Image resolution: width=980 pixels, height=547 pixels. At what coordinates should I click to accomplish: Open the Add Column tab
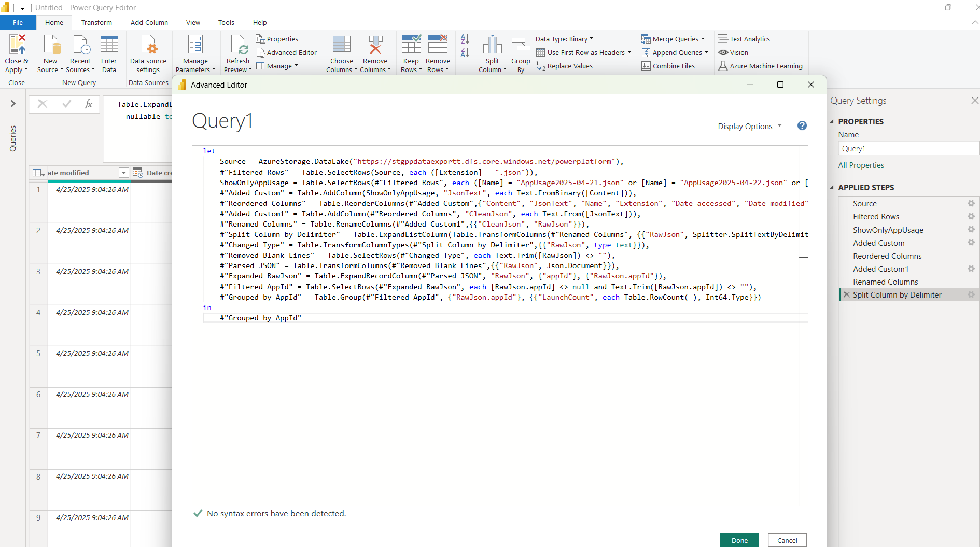[149, 22]
